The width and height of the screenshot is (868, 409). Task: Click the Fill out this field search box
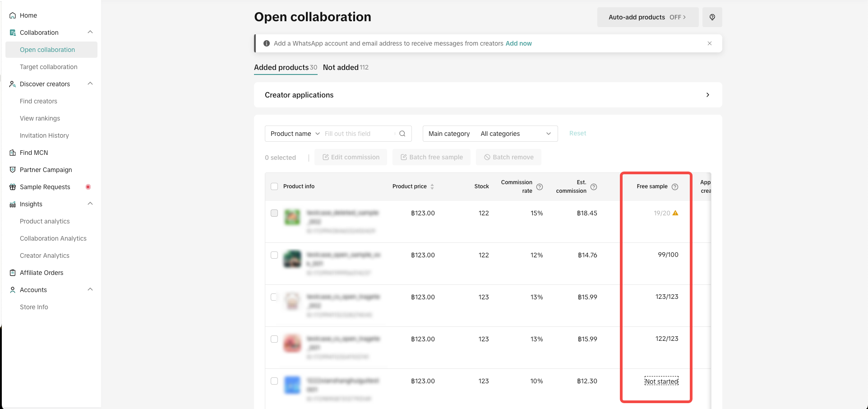pyautogui.click(x=358, y=134)
